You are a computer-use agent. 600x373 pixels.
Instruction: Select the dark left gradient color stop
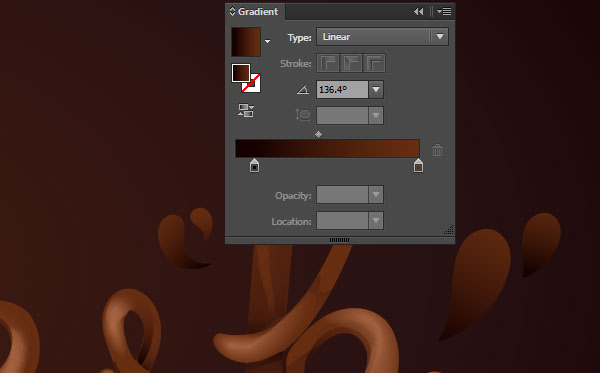pyautogui.click(x=254, y=166)
